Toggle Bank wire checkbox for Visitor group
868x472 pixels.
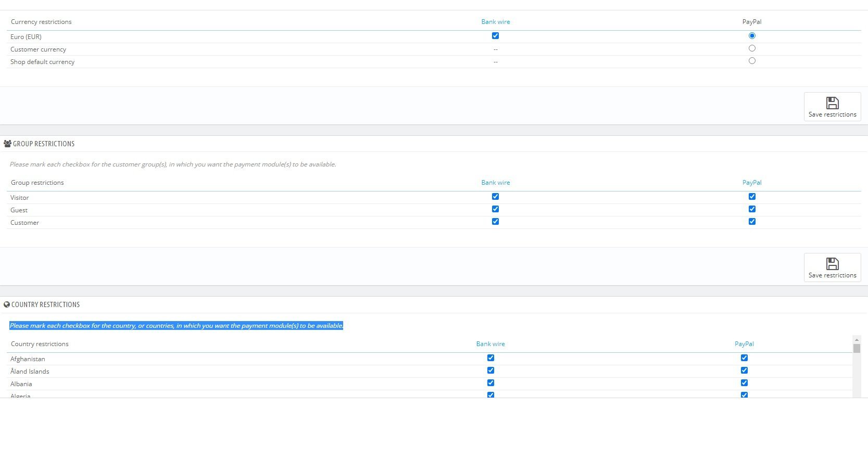pos(495,197)
